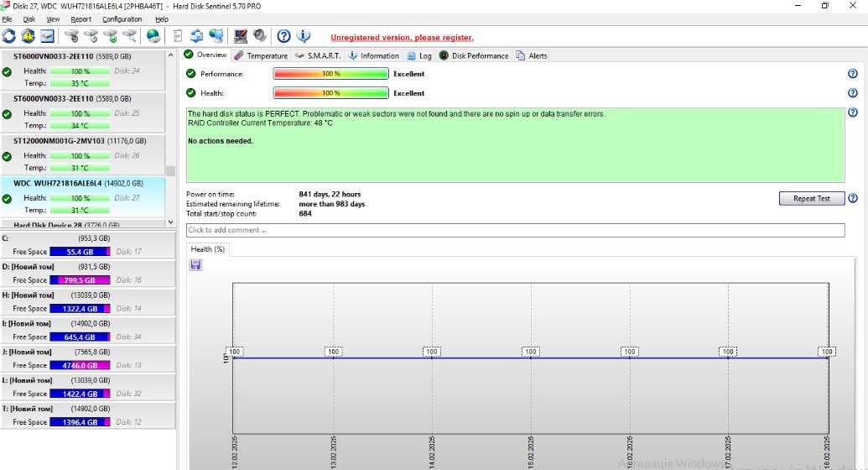Open the Information tab
This screenshot has width=868, height=470.
[x=374, y=55]
